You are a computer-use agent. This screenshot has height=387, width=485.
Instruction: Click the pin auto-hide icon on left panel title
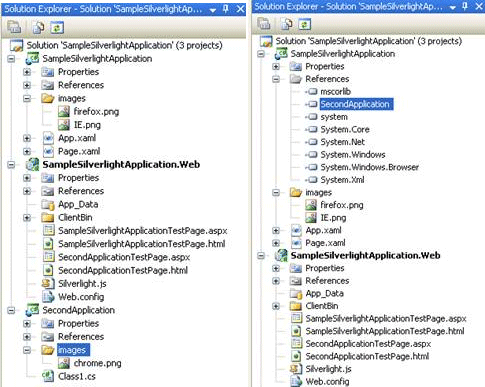click(x=226, y=9)
